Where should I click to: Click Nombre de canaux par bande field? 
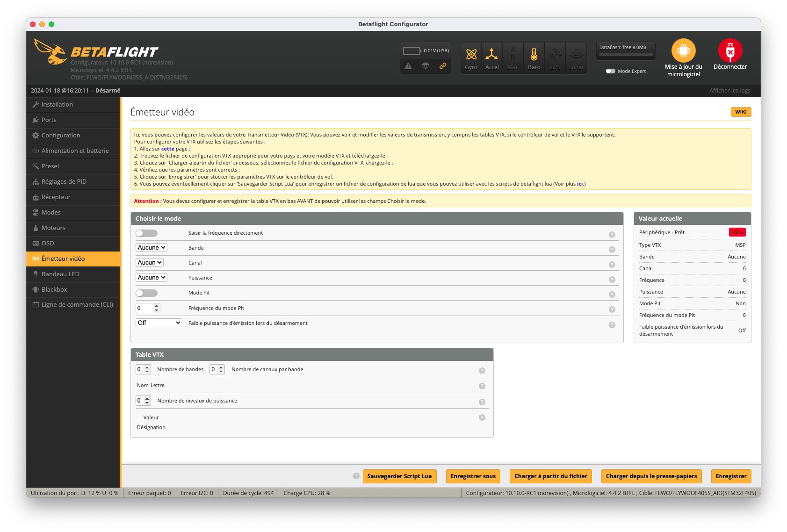(217, 369)
